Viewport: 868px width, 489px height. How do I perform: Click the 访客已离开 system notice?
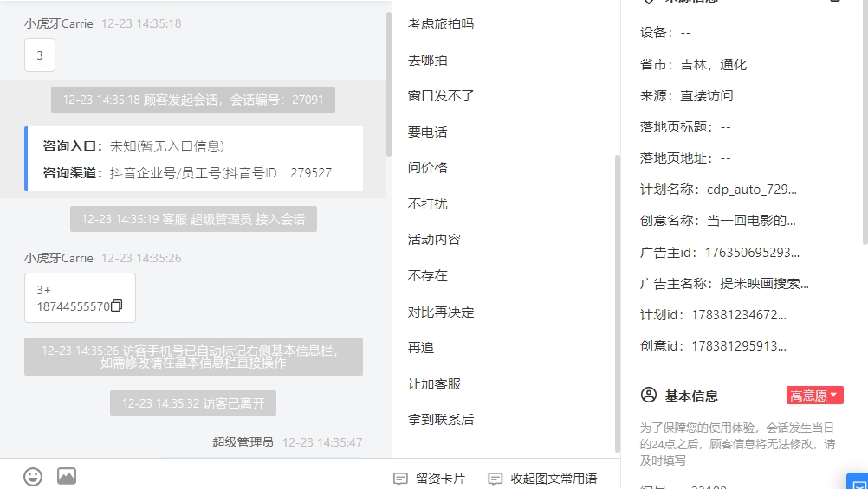coord(192,403)
